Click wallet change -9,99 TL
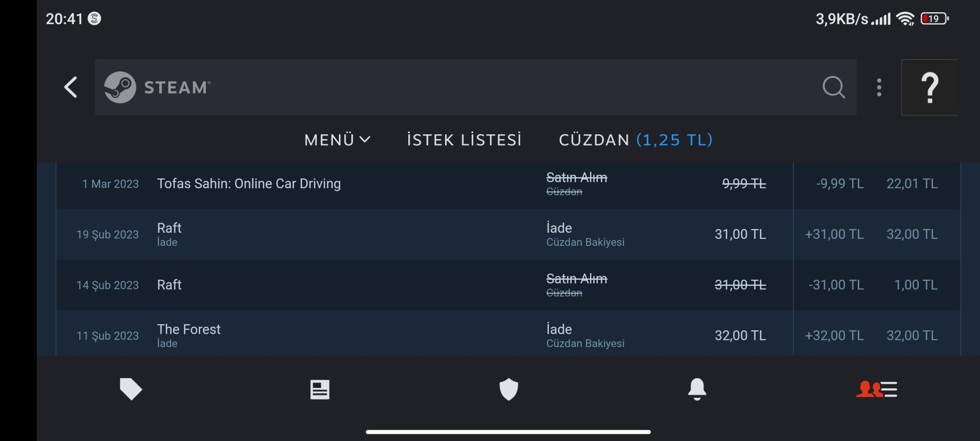 pyautogui.click(x=840, y=184)
